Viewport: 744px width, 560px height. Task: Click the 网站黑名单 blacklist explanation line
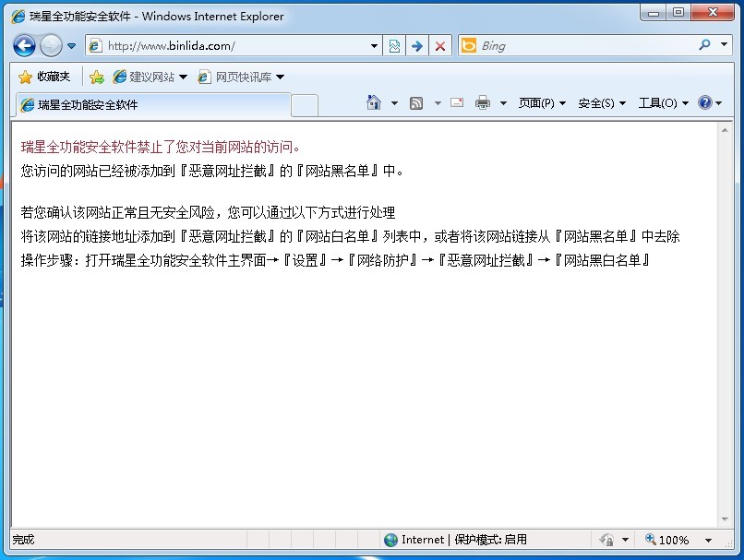click(211, 171)
